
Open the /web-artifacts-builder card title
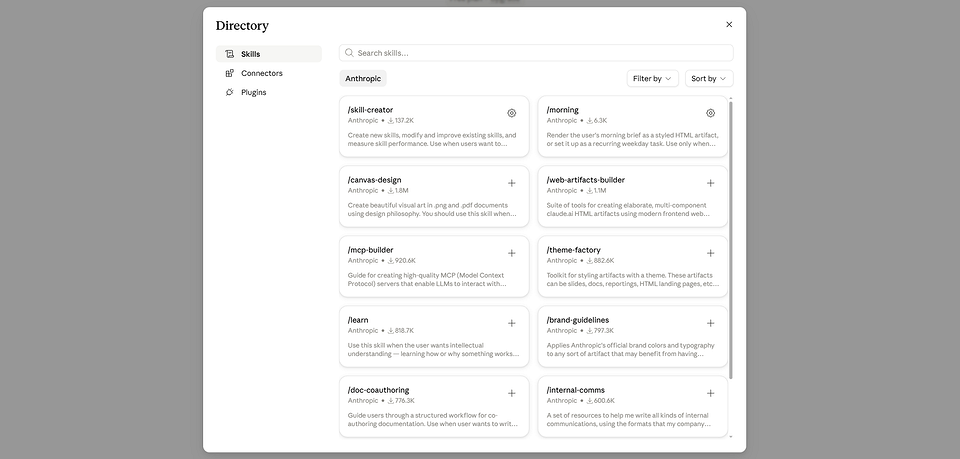tap(586, 180)
